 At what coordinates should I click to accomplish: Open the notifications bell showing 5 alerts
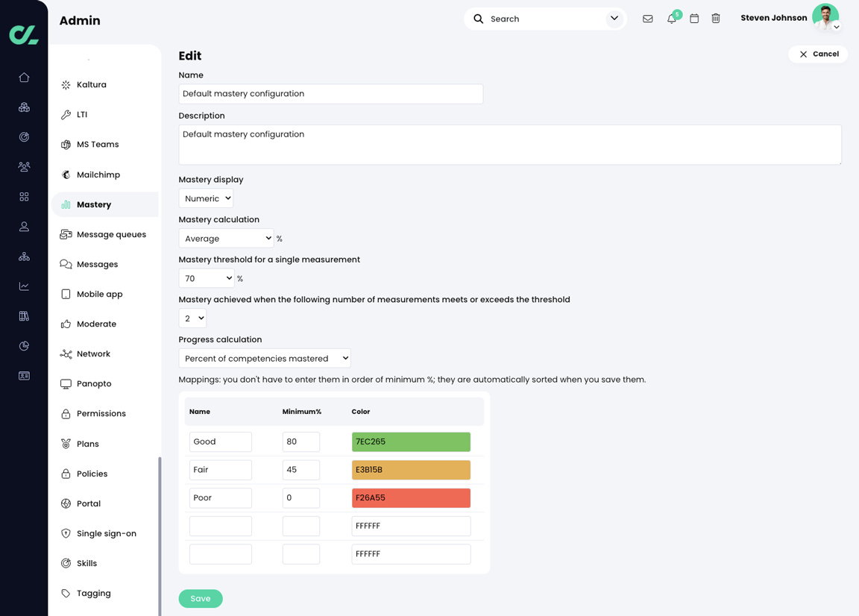pyautogui.click(x=671, y=19)
